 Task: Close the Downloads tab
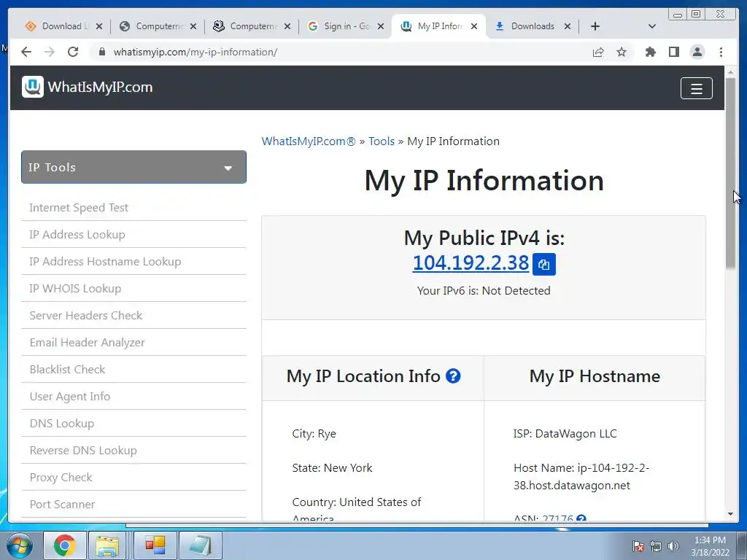pyautogui.click(x=568, y=26)
